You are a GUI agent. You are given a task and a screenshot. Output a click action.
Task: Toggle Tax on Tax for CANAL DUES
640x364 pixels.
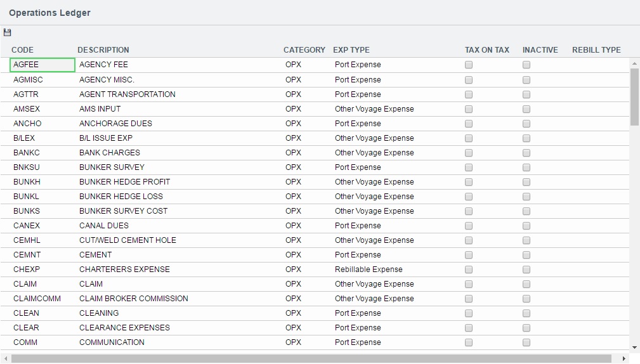(469, 226)
